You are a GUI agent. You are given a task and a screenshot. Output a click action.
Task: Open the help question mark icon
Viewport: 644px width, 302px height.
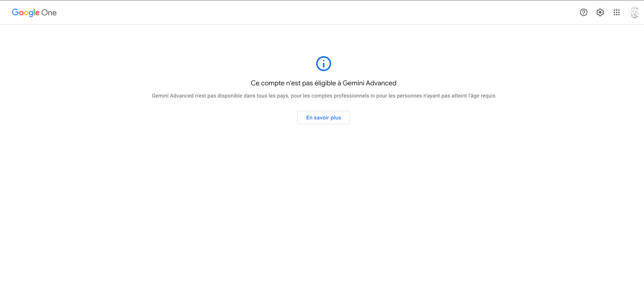coord(583,13)
